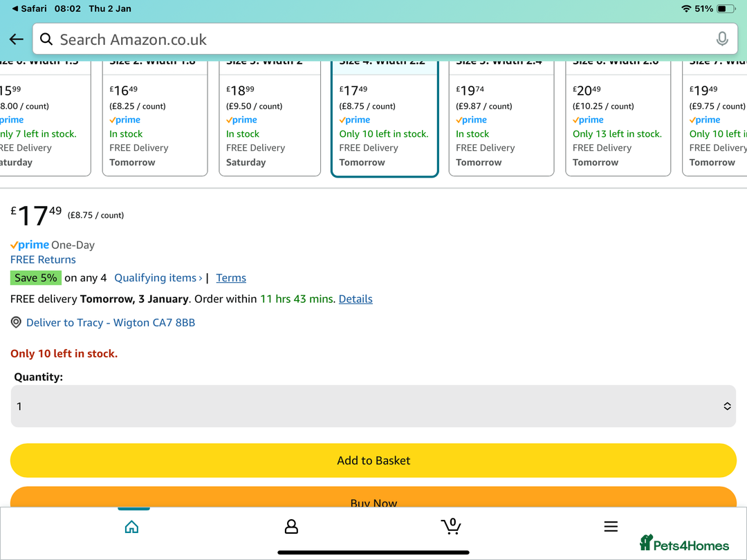Image resolution: width=747 pixels, height=560 pixels.
Task: Focus the Search Amazon.co.uk field
Action: (x=385, y=39)
